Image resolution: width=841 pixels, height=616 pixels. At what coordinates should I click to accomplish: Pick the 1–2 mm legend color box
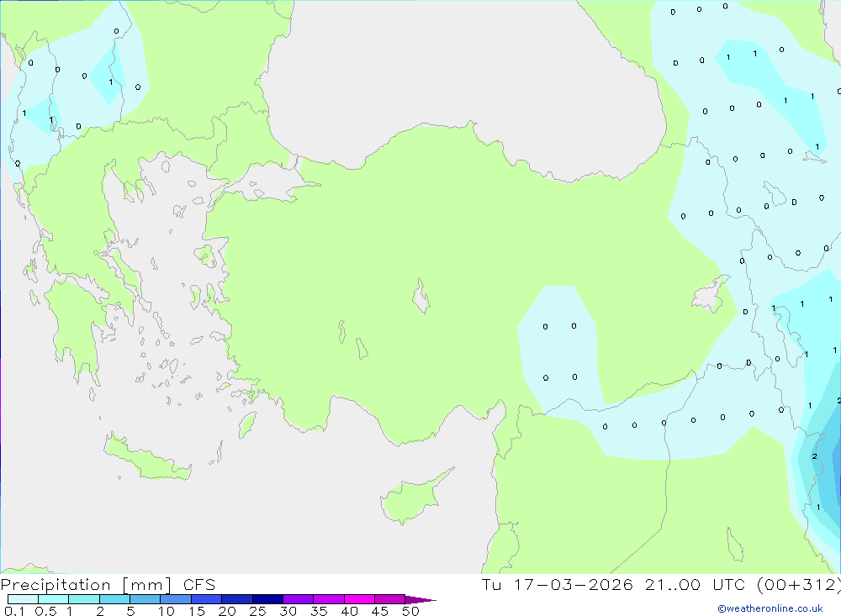pyautogui.click(x=83, y=599)
